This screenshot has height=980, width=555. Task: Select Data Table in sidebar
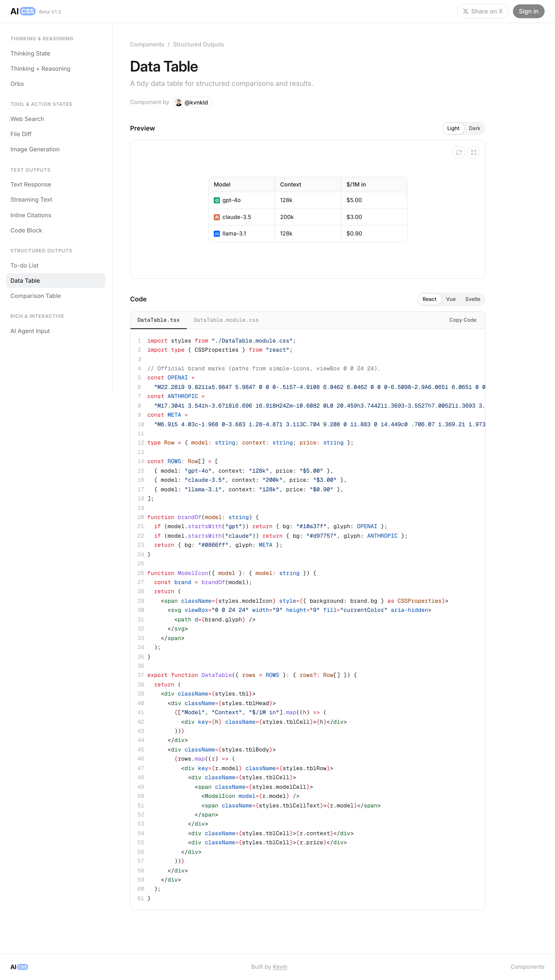(x=56, y=281)
